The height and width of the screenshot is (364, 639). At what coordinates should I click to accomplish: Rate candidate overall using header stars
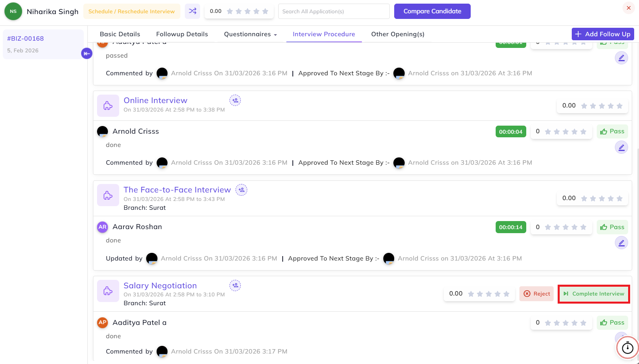click(247, 11)
